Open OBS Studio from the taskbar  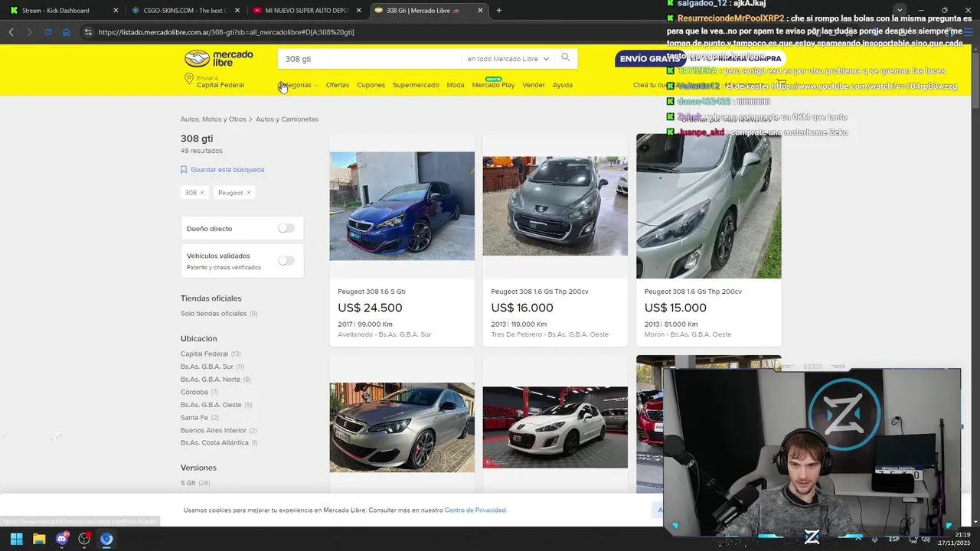[84, 539]
